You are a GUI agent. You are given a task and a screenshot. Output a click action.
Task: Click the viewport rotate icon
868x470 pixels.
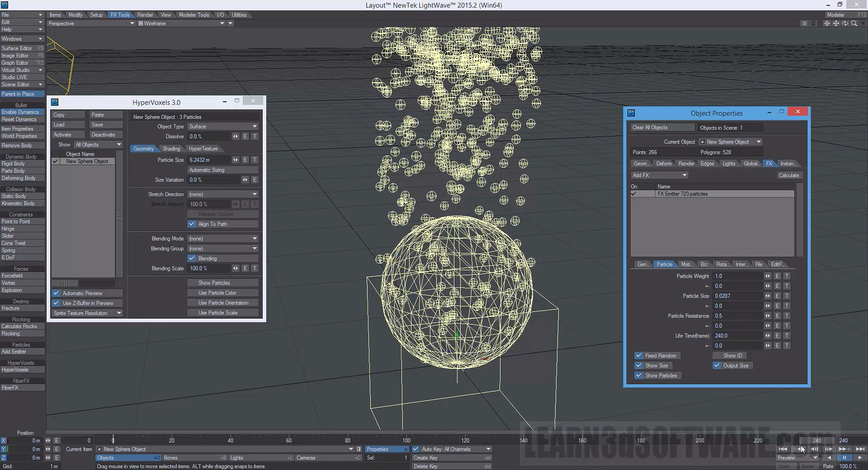click(845, 23)
